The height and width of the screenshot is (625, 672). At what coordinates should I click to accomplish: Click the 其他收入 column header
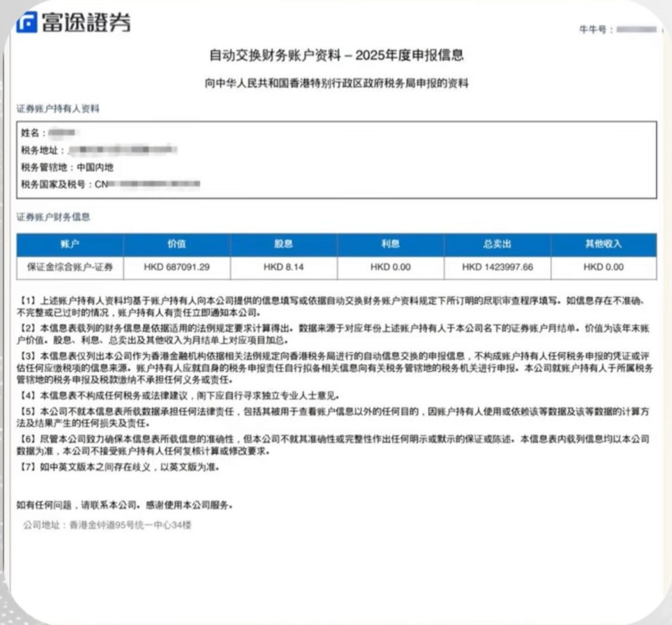604,244
